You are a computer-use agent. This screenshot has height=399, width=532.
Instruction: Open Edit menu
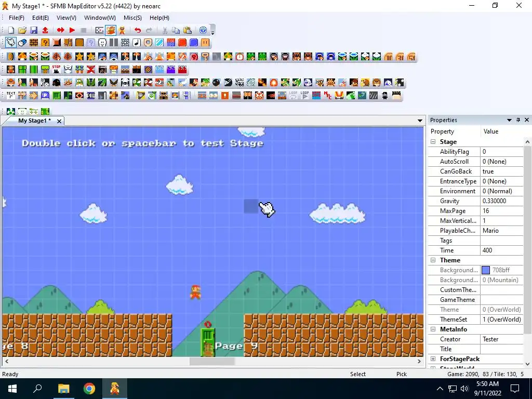pyautogui.click(x=41, y=18)
